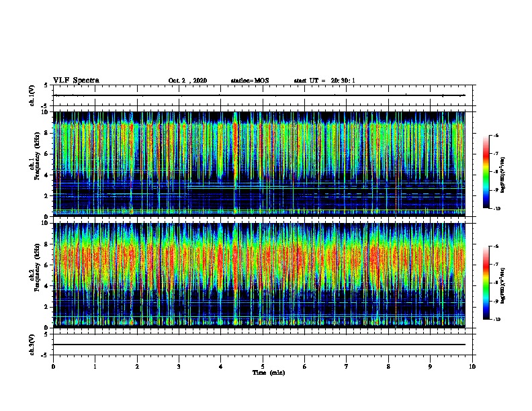Click the "ch.1(V)" axis label of top panel

pos(32,95)
